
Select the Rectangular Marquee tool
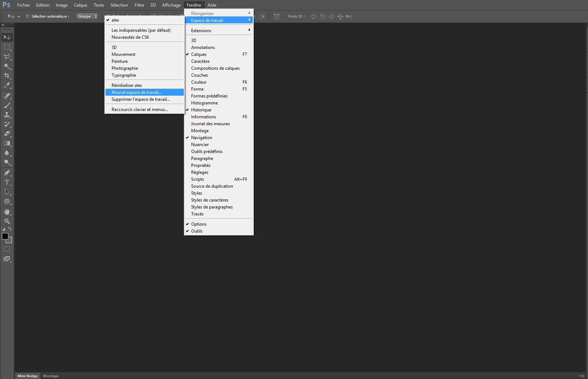[7, 47]
